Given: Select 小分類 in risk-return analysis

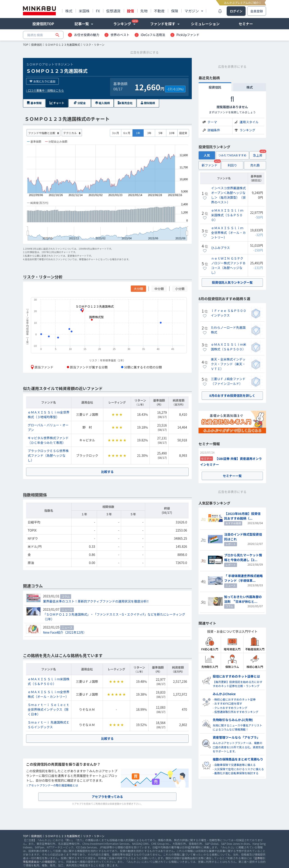Looking at the screenshot, I should pos(180,289).
